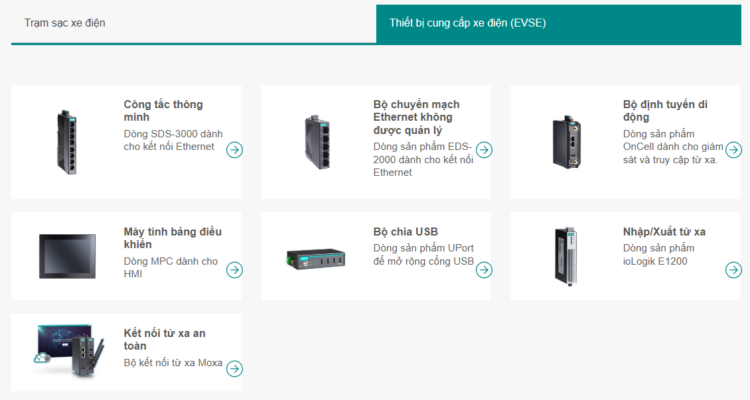The image size is (750, 400).
Task: Click arrow icon on Bộ định tuyến di động card
Action: point(733,150)
